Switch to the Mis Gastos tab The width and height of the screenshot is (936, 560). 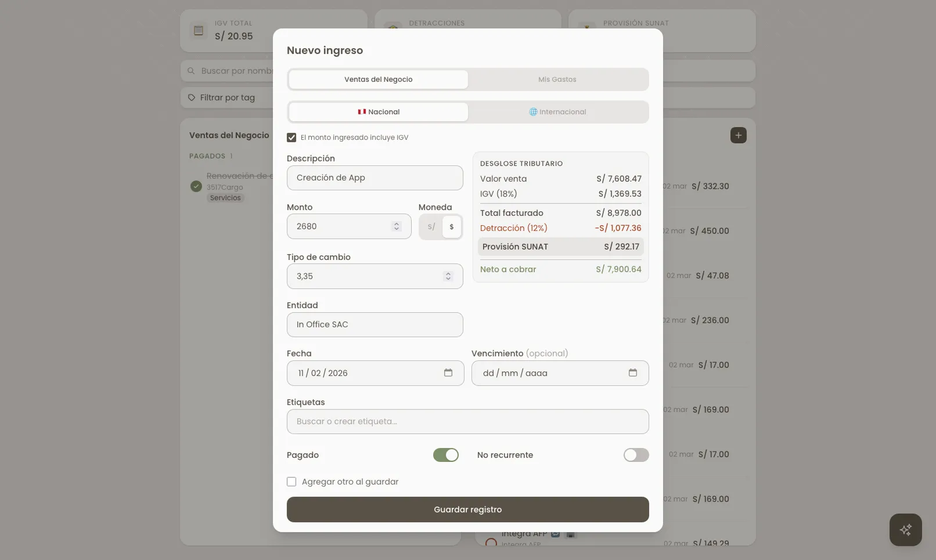(x=557, y=80)
